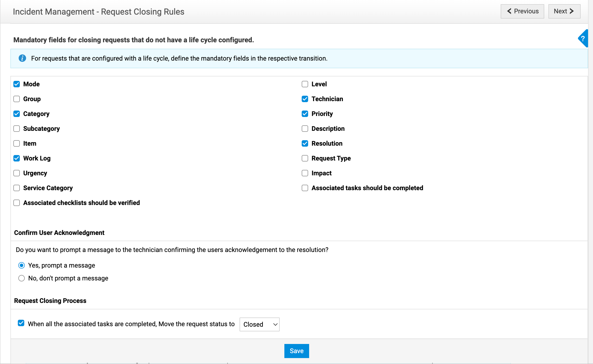Go to Next page

pyautogui.click(x=564, y=11)
